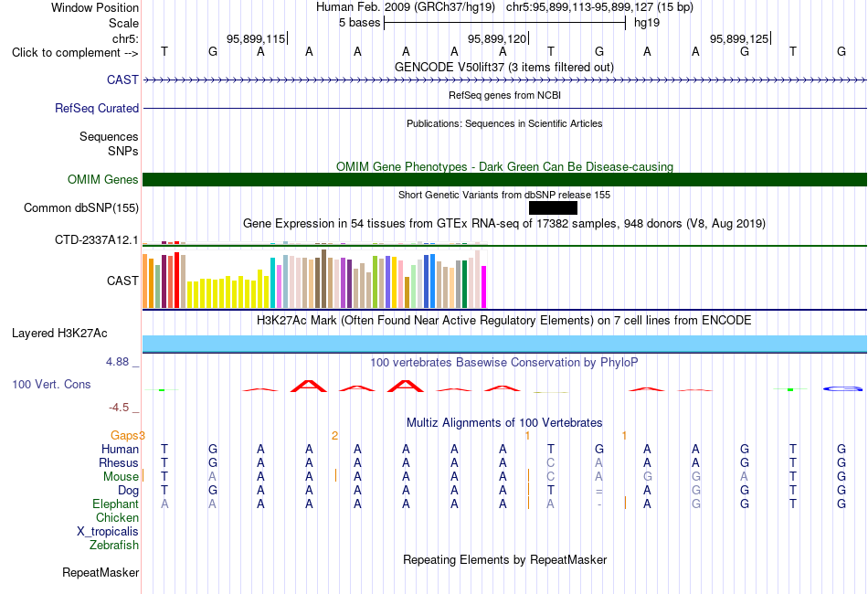Click the Common dbSNP(155) label
Screen dimensions: 868x594
80,208
